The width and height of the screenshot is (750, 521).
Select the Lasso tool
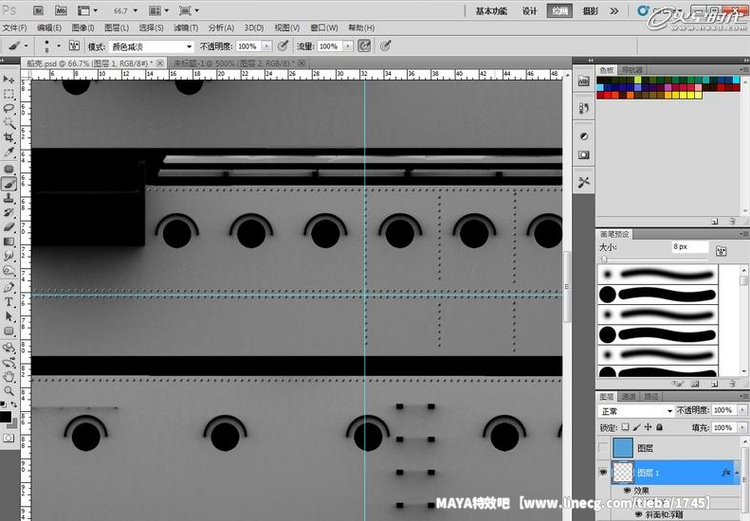(x=9, y=109)
